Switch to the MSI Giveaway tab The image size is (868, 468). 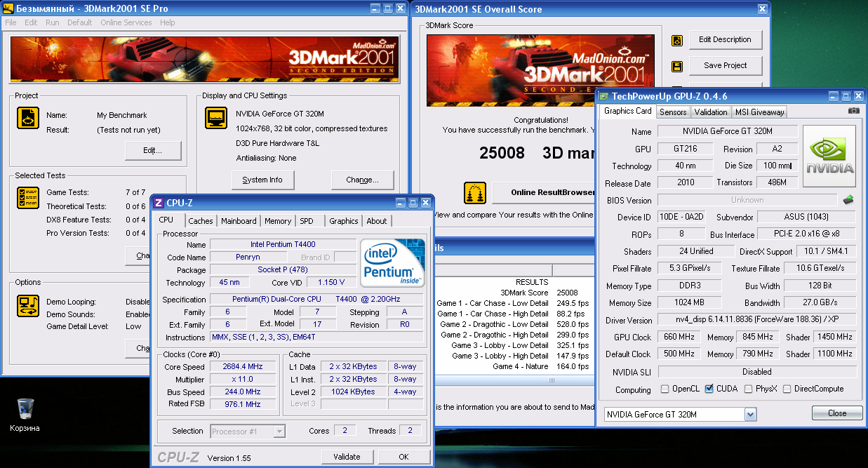759,112
